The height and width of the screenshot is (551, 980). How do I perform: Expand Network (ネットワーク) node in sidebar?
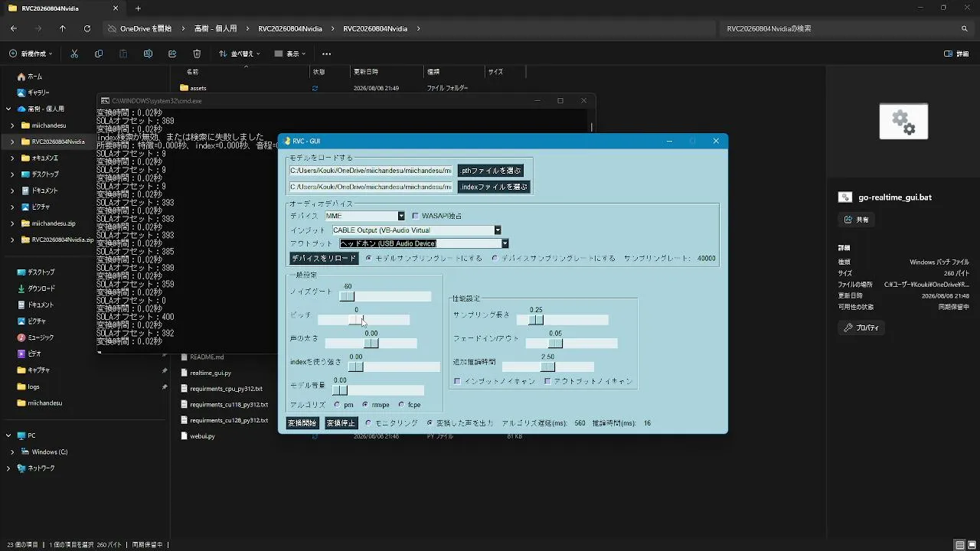click(9, 468)
